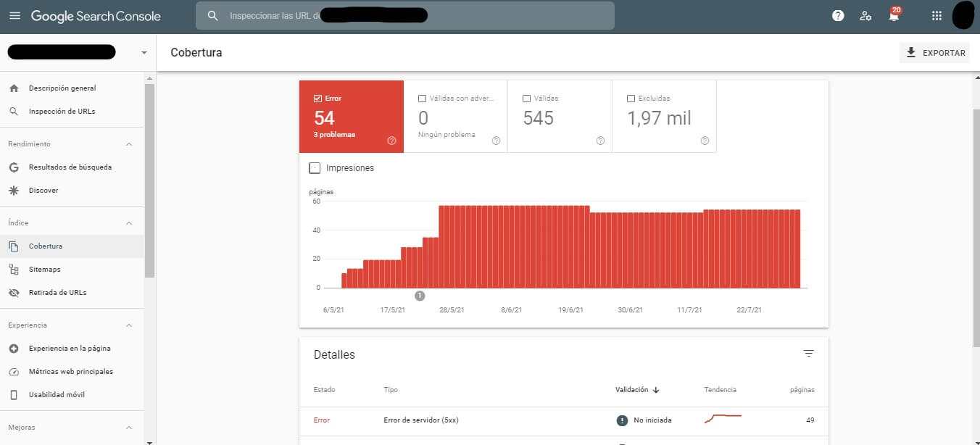Click the help question mark icon in header

click(x=838, y=16)
